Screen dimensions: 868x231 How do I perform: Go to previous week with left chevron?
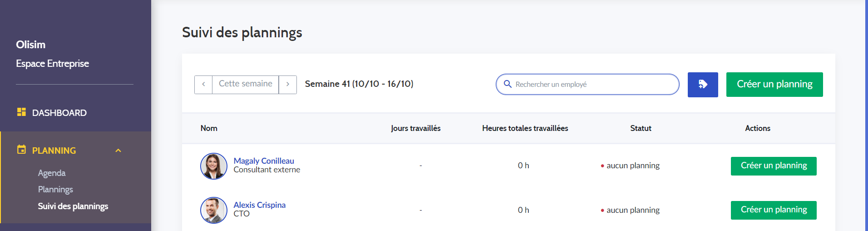203,85
